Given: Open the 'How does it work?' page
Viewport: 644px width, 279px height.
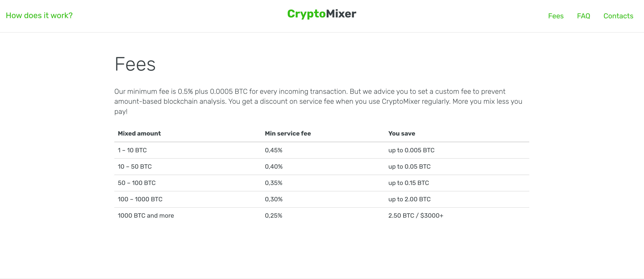Looking at the screenshot, I should click(x=39, y=15).
